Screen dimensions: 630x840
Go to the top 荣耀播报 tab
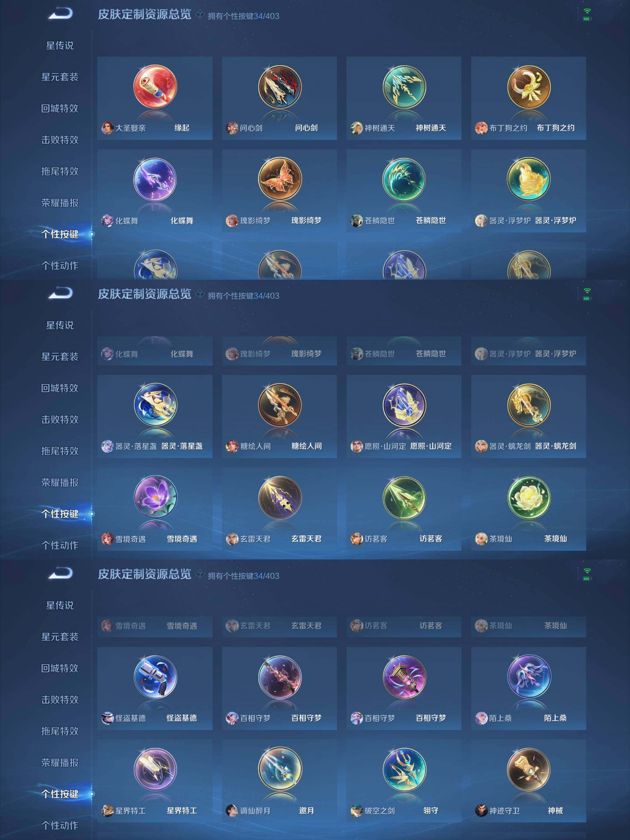(60, 203)
